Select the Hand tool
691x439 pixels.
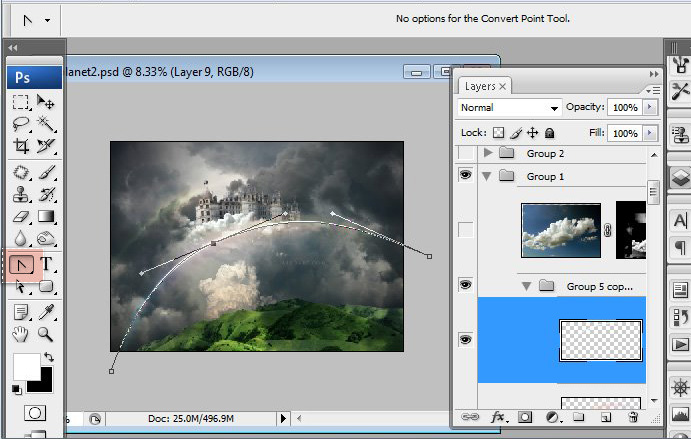pyautogui.click(x=20, y=335)
